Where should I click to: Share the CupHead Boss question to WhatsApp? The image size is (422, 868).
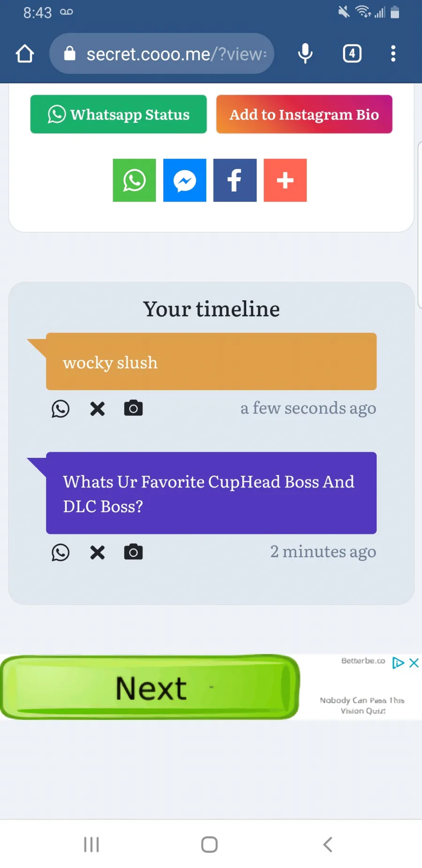click(x=60, y=553)
